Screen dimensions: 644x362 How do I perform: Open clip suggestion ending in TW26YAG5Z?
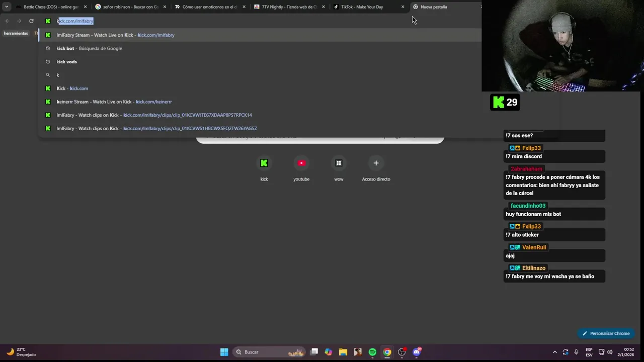260,128
